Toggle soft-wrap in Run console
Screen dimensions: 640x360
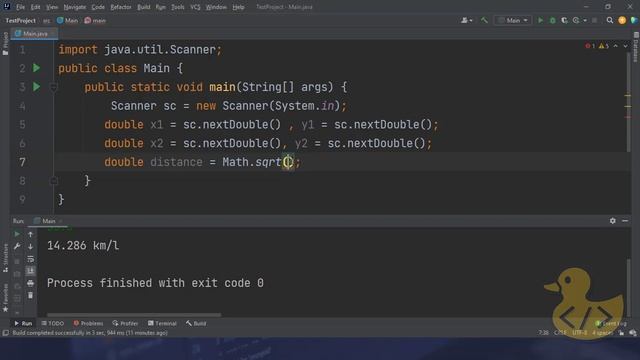pyautogui.click(x=30, y=259)
